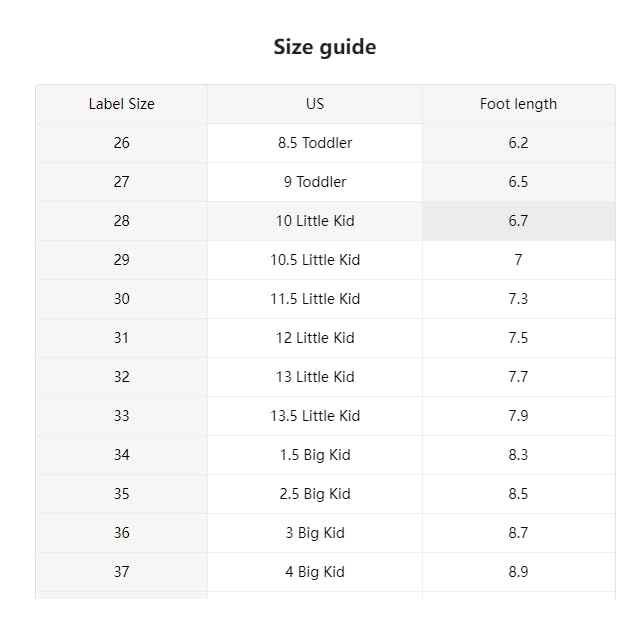The width and height of the screenshot is (620, 618).
Task: Select the Label Size column header
Action: click(x=121, y=104)
